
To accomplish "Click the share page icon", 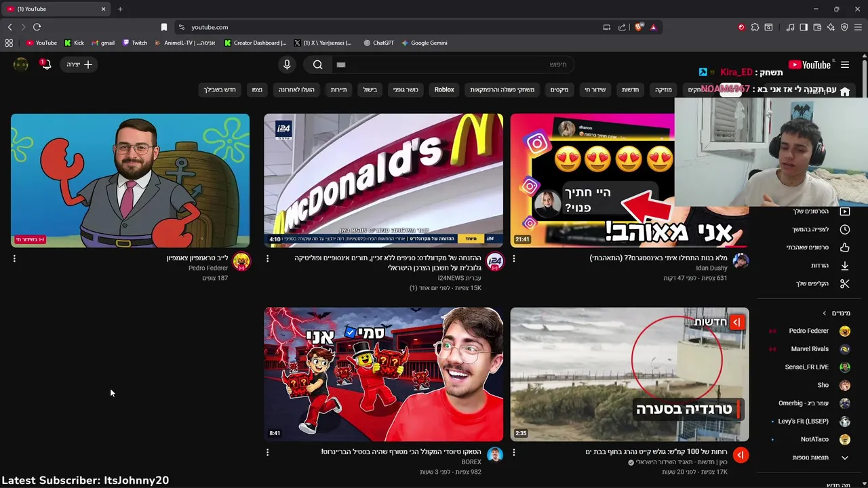I will [x=622, y=27].
